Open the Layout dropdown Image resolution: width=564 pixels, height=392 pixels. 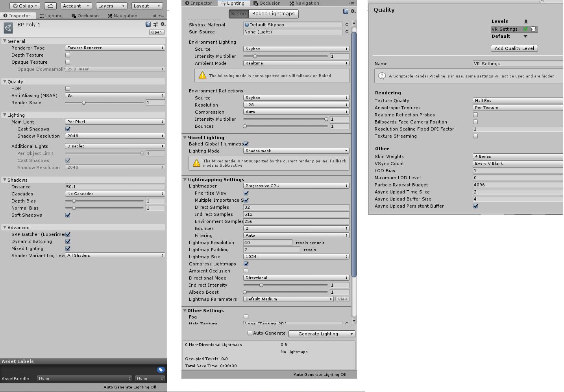[147, 6]
